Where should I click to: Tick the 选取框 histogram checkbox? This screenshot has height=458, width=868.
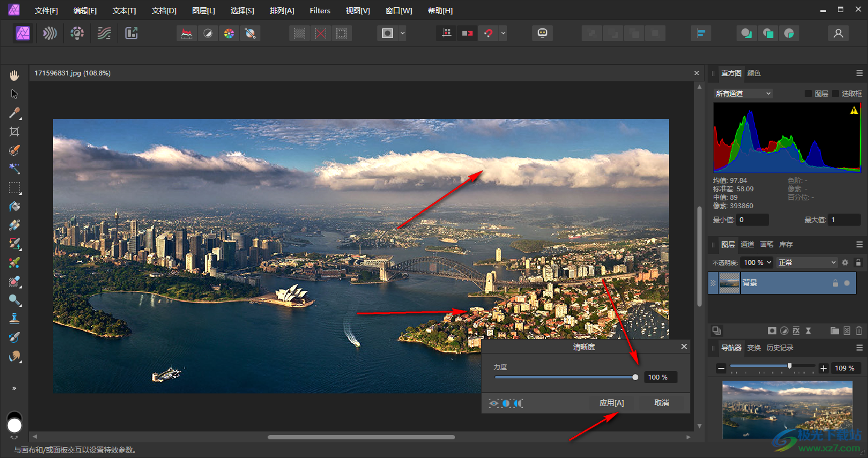click(x=835, y=94)
